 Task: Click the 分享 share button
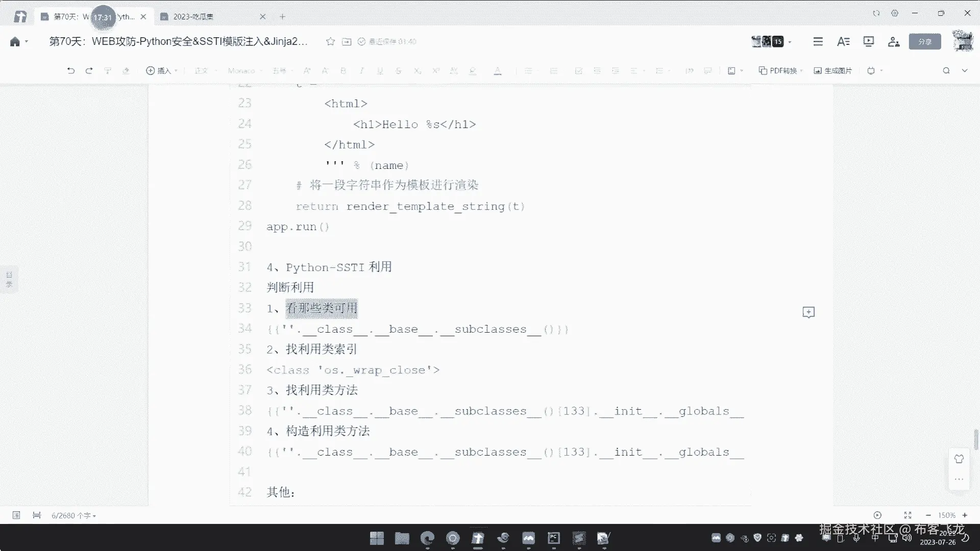[x=924, y=41]
